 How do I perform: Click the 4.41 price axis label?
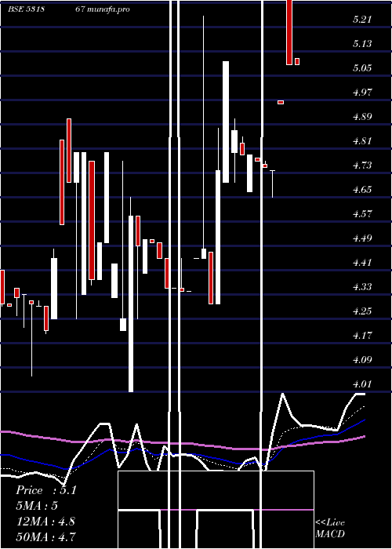point(361,263)
